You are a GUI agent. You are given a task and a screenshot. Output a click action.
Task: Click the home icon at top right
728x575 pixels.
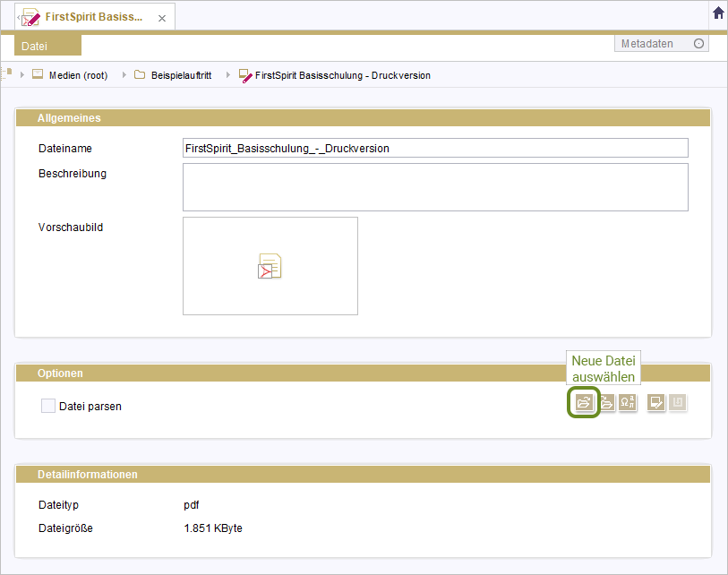click(x=718, y=13)
